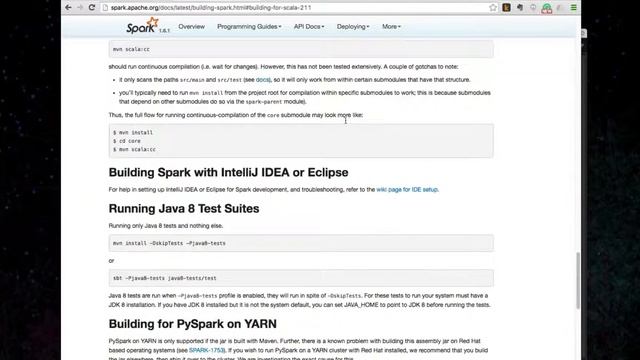
Task: Expand the More dropdown menu
Action: point(391,27)
